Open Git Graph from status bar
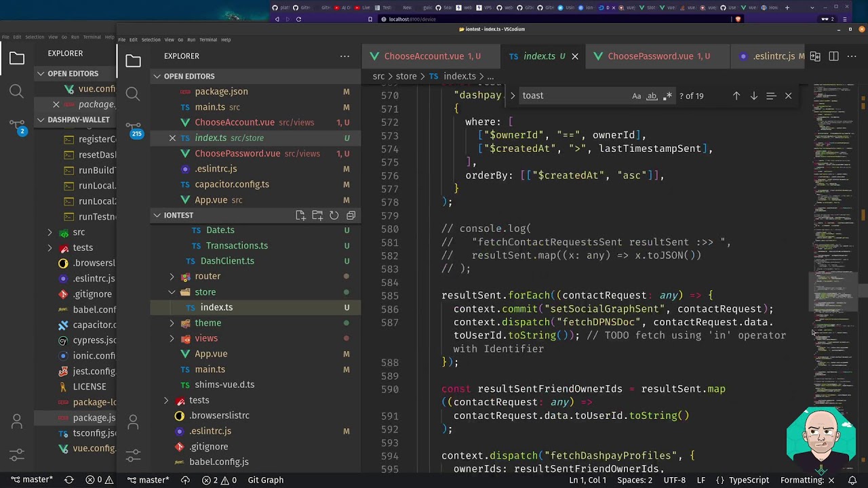 click(x=265, y=480)
